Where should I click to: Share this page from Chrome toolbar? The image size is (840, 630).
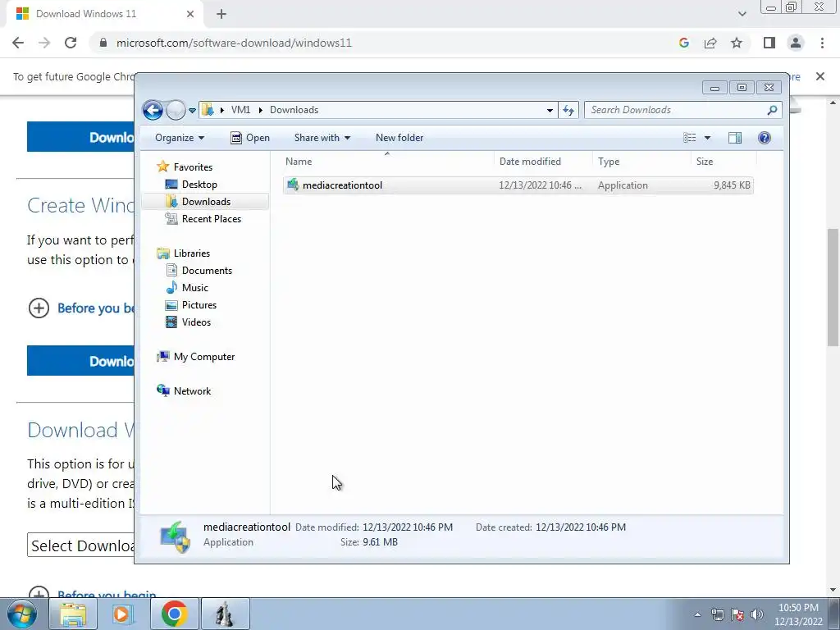coord(710,43)
